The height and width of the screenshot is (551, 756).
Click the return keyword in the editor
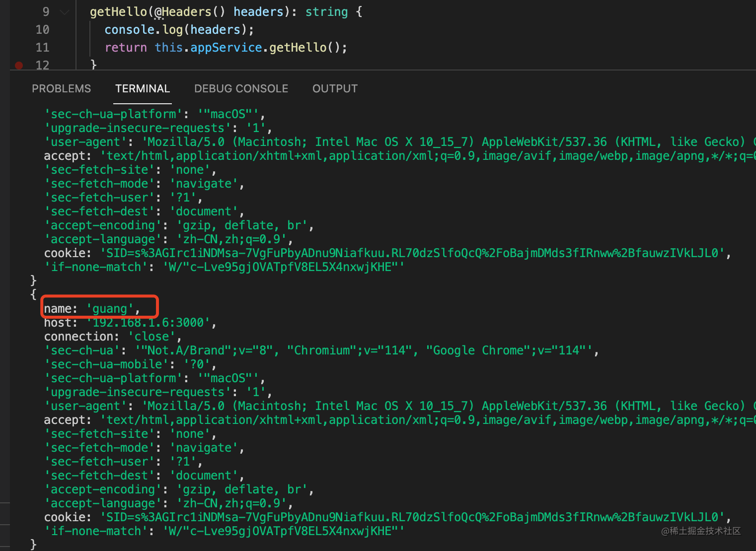click(126, 48)
